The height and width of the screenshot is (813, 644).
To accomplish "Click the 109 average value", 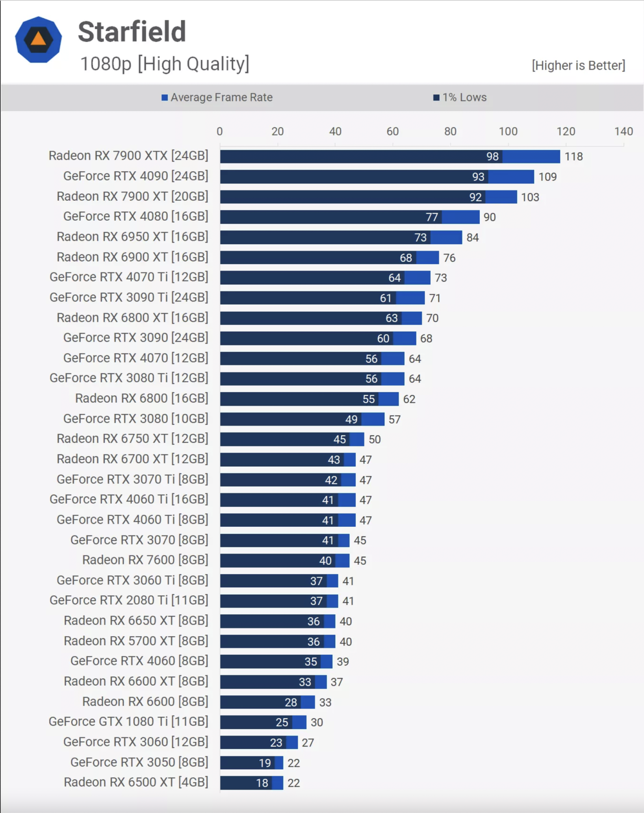I will [x=548, y=177].
